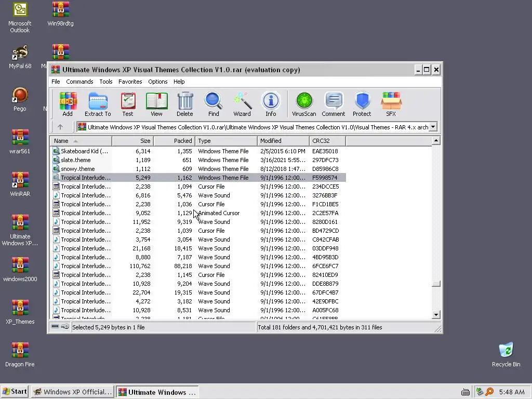The image size is (532, 399).
Task: Select the file sized 110,762
Action: [198, 266]
